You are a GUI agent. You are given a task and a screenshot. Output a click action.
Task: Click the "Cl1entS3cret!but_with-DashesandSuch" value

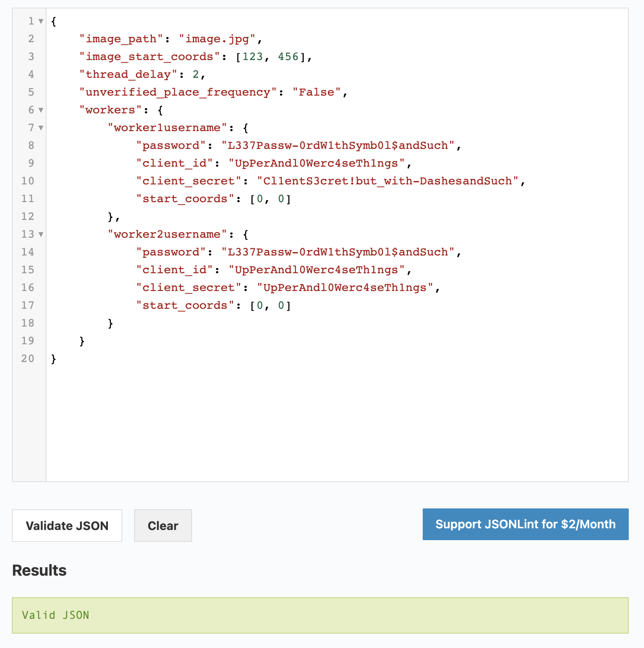[x=388, y=181]
